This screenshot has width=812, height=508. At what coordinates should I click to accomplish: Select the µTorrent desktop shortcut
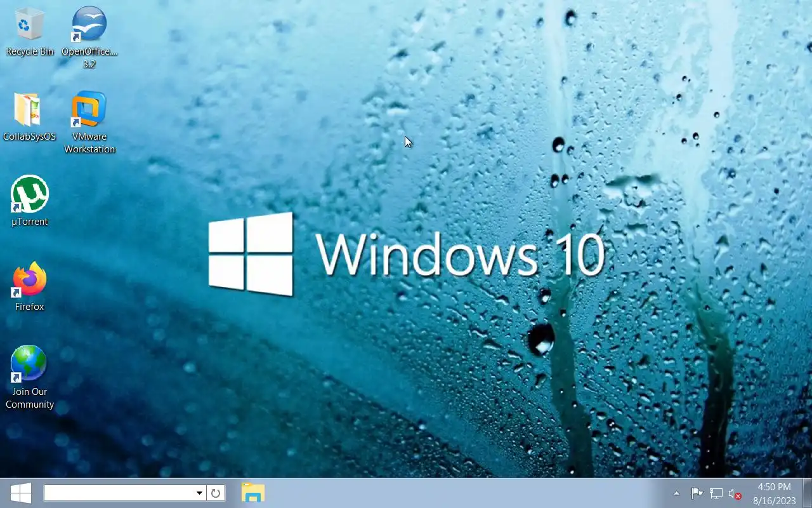tap(29, 201)
